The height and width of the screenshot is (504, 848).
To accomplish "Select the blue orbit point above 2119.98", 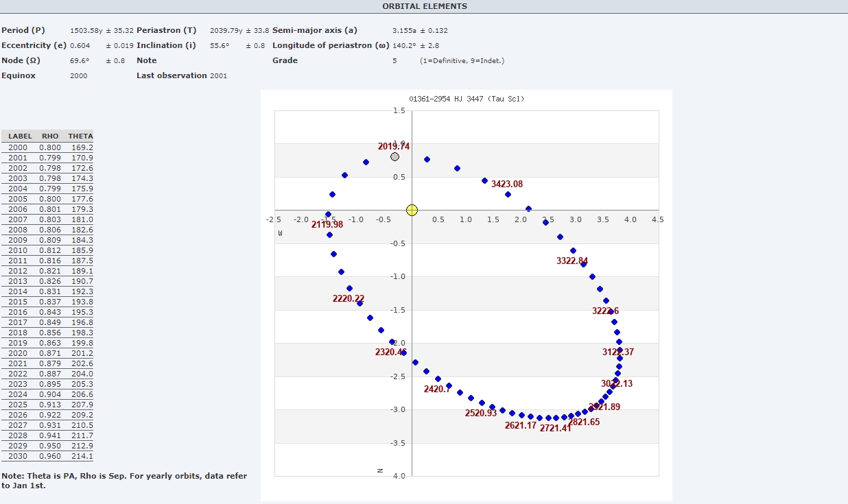I will pyautogui.click(x=328, y=215).
